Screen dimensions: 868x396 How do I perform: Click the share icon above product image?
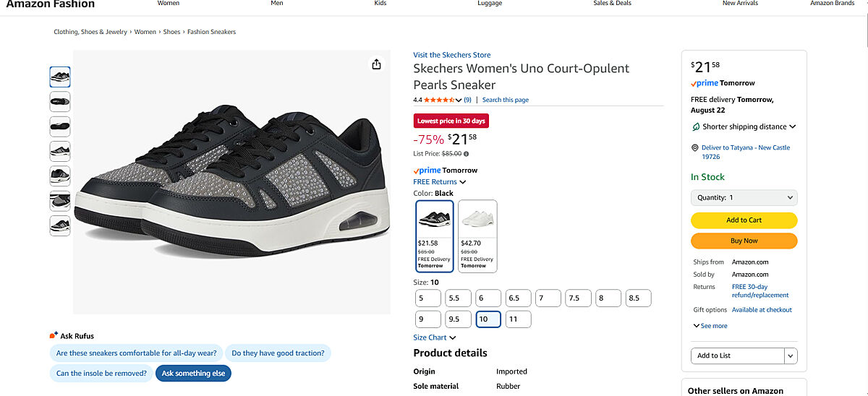(x=376, y=64)
